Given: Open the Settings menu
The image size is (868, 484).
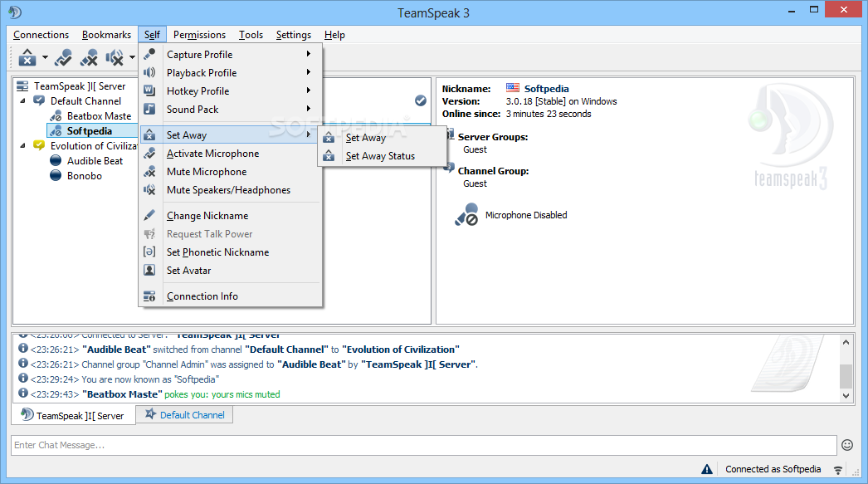Looking at the screenshot, I should point(294,35).
